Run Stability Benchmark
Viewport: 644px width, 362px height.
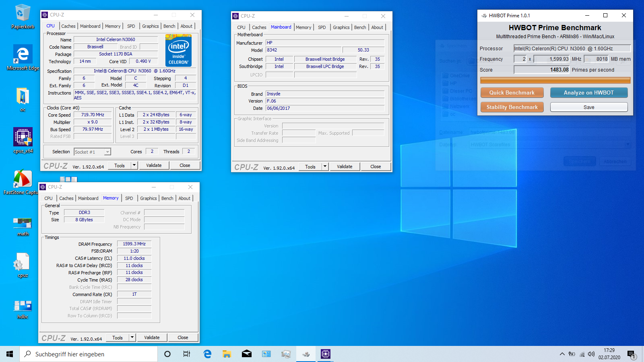point(512,107)
